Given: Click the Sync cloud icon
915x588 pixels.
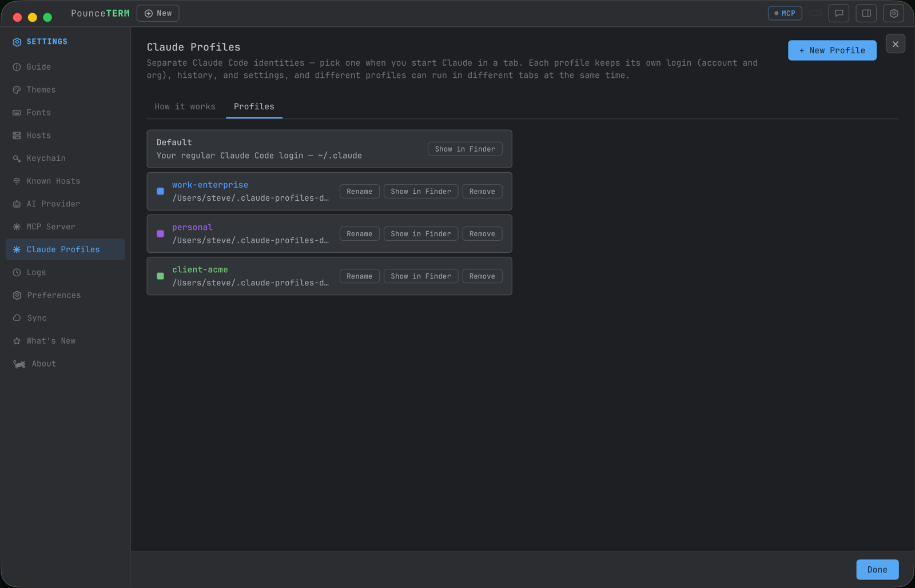Looking at the screenshot, I should 17,318.
